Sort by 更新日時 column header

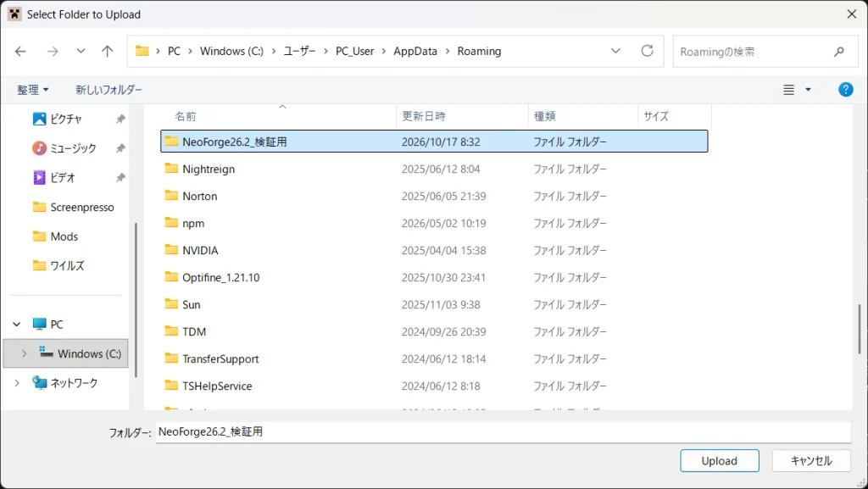(x=424, y=116)
